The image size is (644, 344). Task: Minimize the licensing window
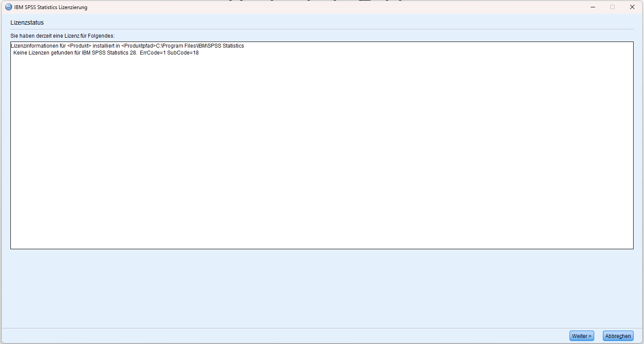coord(592,7)
